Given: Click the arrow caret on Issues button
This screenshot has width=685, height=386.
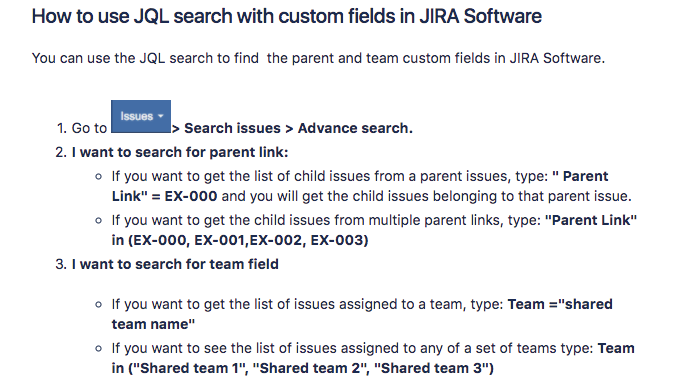Looking at the screenshot, I should coord(160,116).
